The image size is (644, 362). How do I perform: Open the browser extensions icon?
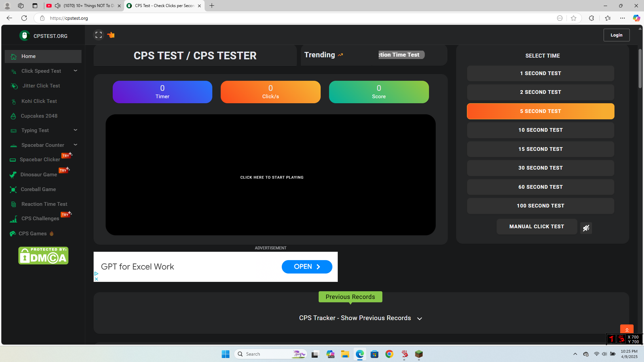(591, 18)
